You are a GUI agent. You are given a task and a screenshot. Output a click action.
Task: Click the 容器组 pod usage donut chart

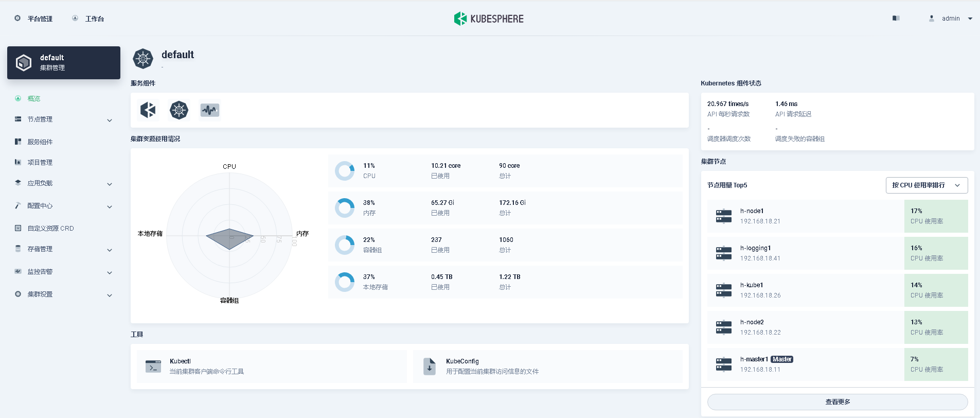click(x=345, y=245)
